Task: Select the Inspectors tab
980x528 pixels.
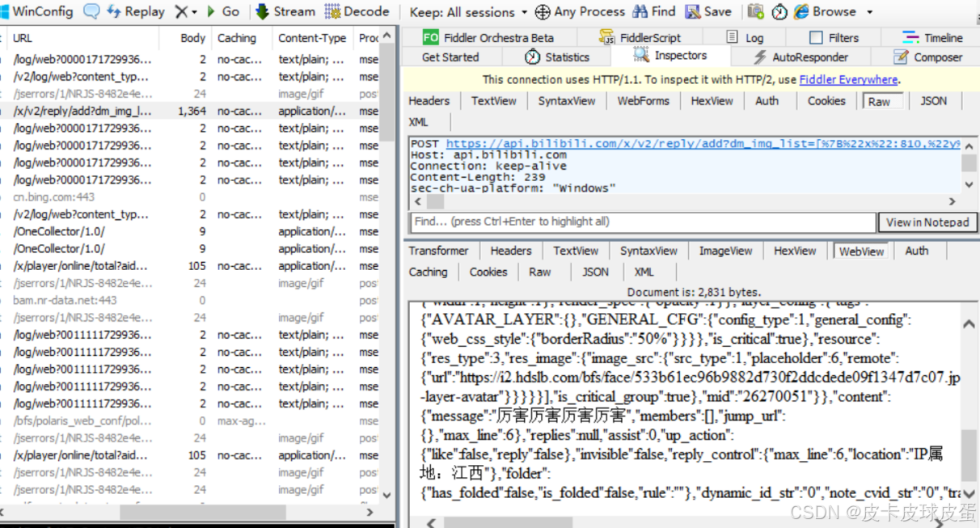Action: pyautogui.click(x=670, y=56)
